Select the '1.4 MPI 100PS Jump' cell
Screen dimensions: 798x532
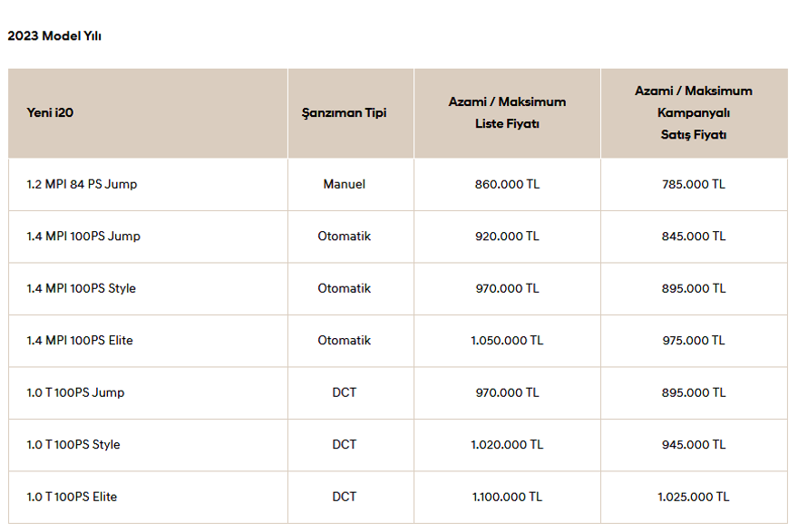83,237
